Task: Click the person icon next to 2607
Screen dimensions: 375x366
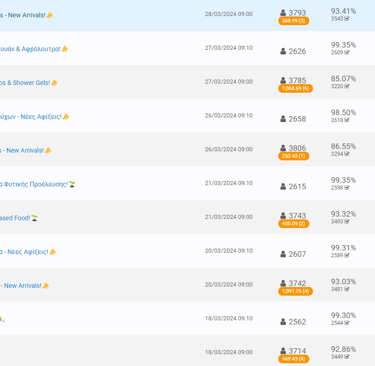Action: [x=283, y=254]
